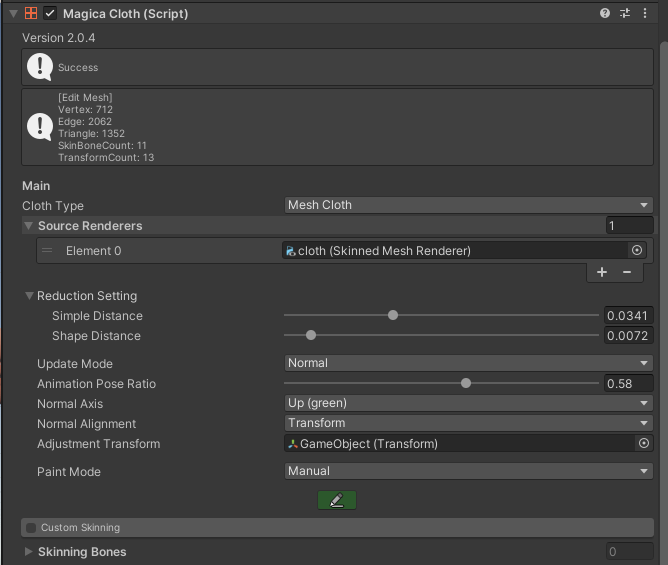Click the Magica Cloth (Script) title
Screen dimensions: 668x565
(x=126, y=14)
